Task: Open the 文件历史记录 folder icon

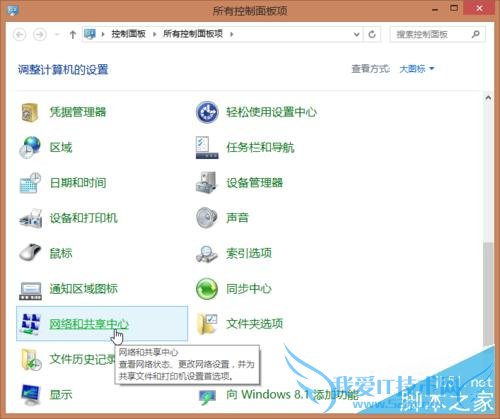Action: click(31, 360)
